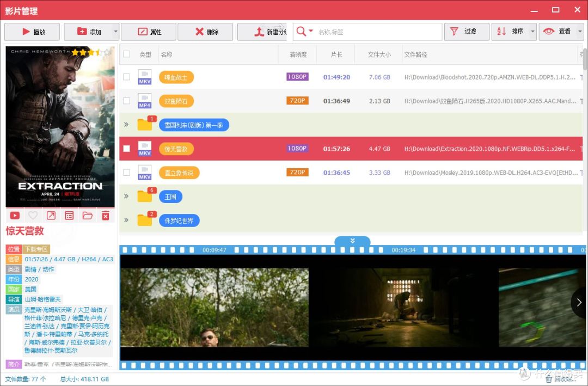This screenshot has width=588, height=386.
Task: Click the 查看 view button
Action: pos(558,32)
